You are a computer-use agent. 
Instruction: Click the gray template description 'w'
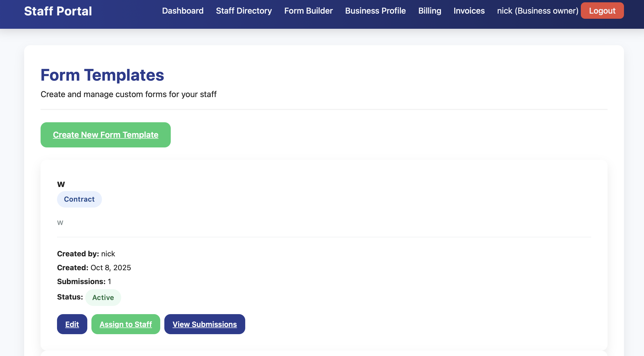point(60,223)
